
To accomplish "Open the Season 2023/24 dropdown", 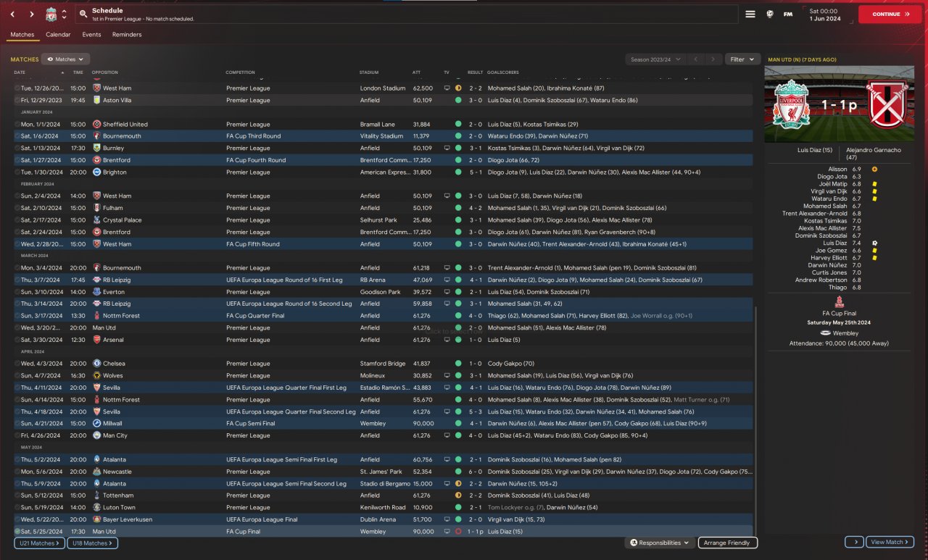I will tap(655, 59).
